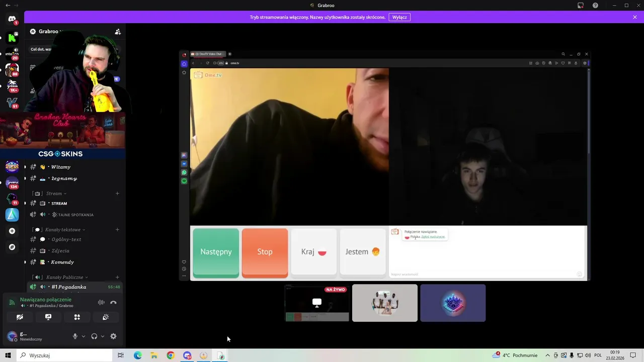This screenshot has width=644, height=362.
Task: Click the Jestem button in stream
Action: tap(363, 252)
